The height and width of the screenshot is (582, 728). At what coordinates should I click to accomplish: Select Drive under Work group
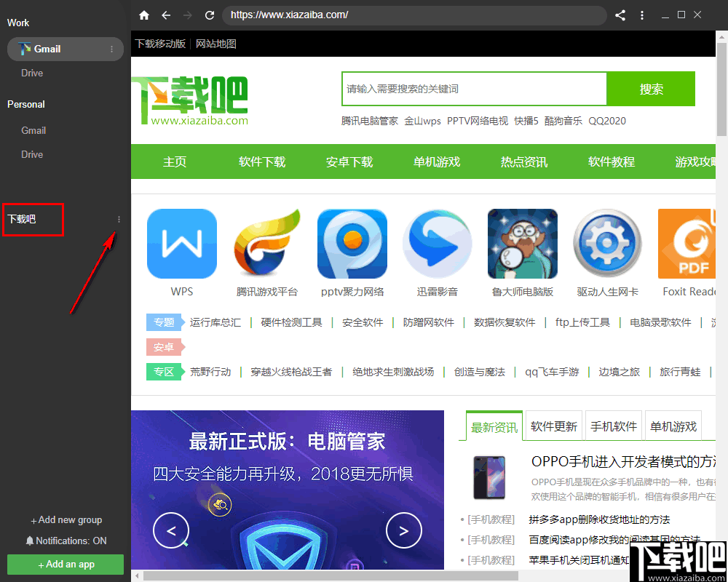pos(32,73)
